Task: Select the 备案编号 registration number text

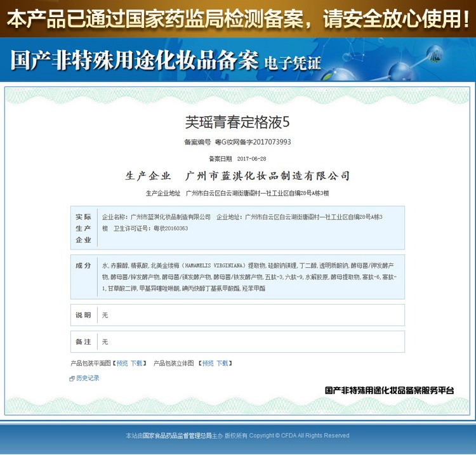Action: pyautogui.click(x=253, y=142)
